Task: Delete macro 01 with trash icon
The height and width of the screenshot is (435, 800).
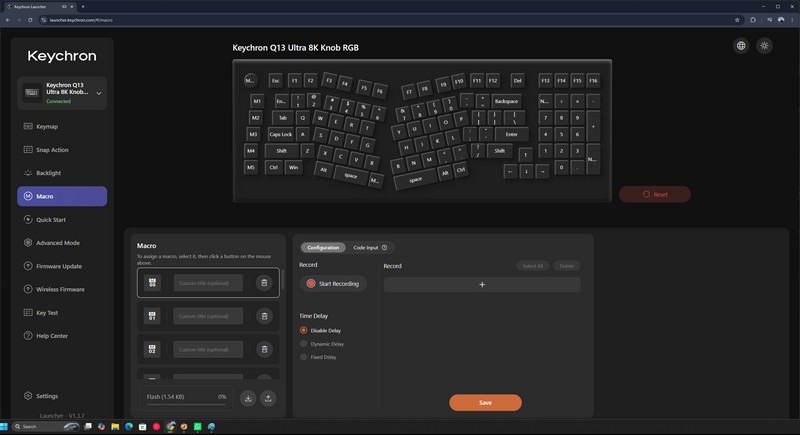Action: pos(264,316)
